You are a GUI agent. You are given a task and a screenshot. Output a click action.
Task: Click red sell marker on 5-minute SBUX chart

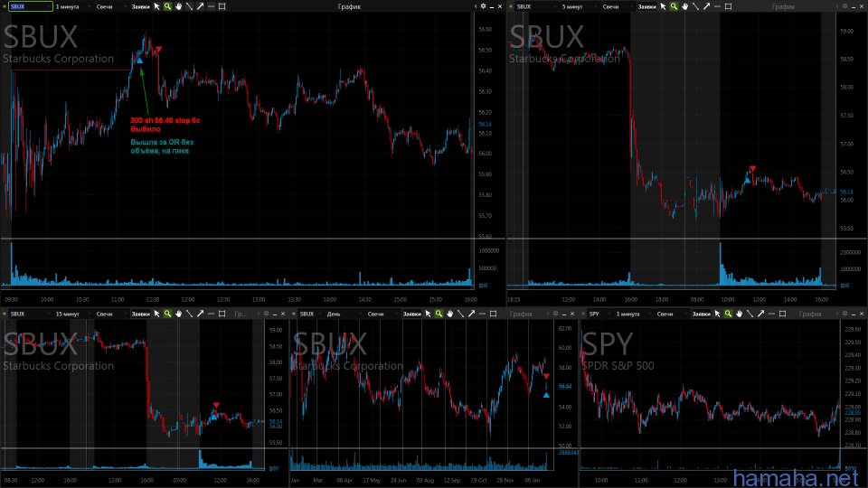[x=752, y=168]
